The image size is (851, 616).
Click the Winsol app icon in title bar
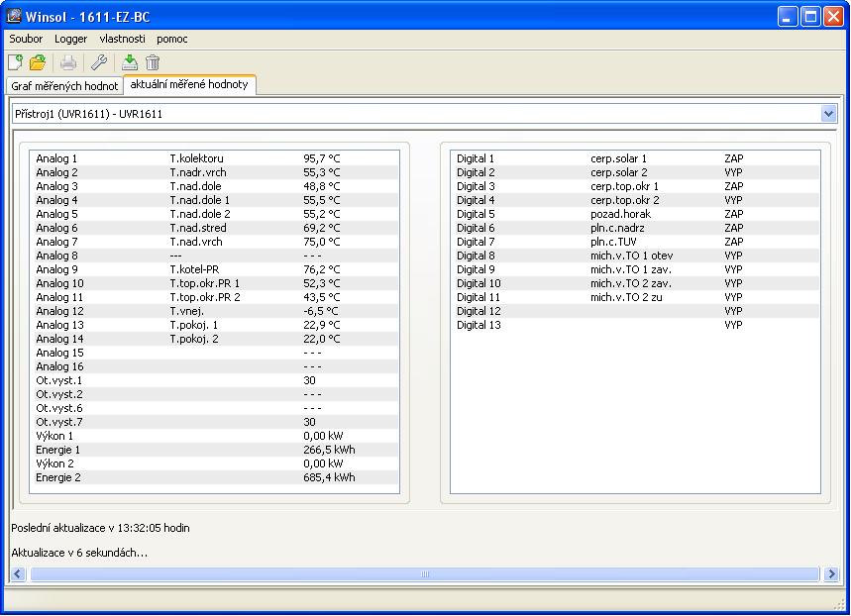14,16
